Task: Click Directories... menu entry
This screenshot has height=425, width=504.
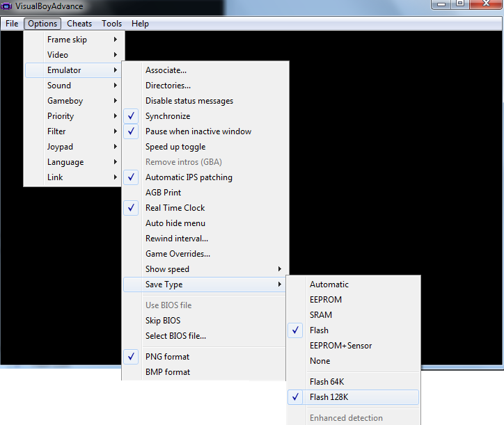Action: 168,86
